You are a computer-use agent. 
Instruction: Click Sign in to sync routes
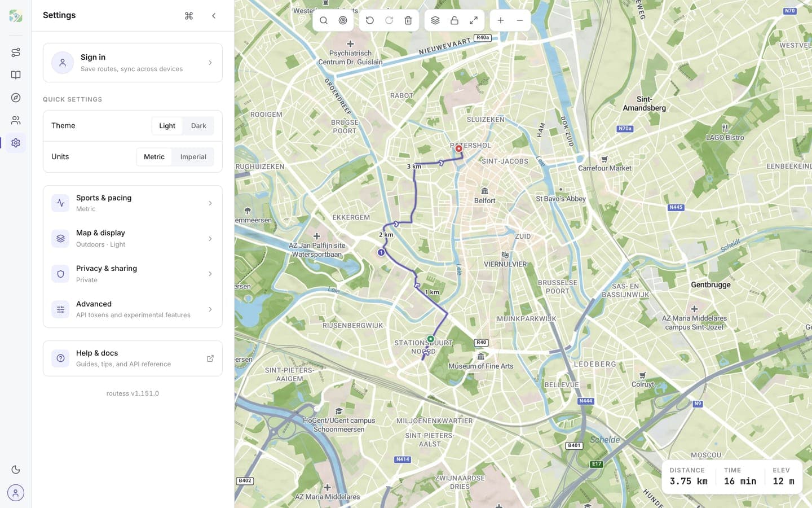[133, 63]
